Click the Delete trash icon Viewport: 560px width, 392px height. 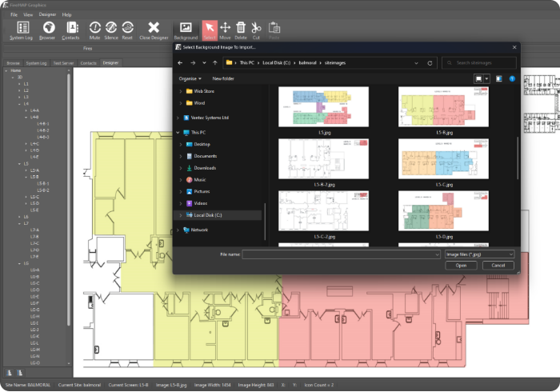tap(241, 30)
